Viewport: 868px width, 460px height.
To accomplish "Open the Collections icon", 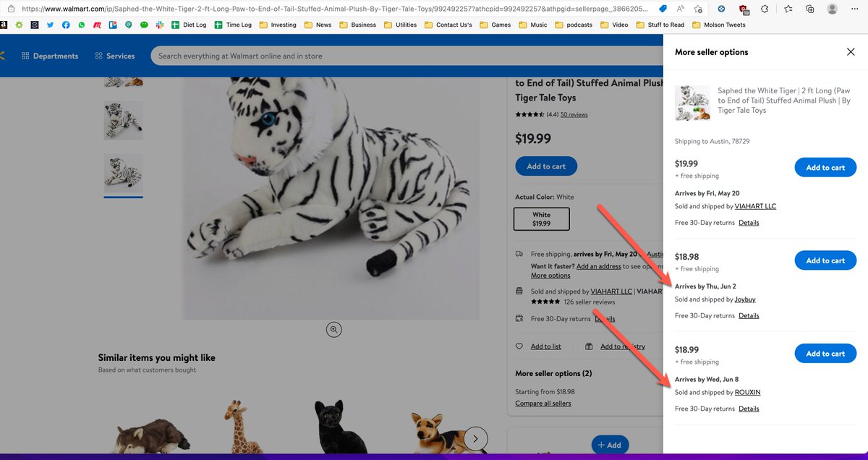I will click(809, 9).
